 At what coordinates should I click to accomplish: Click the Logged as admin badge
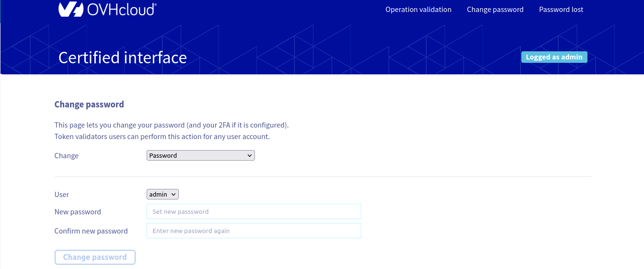click(x=554, y=57)
